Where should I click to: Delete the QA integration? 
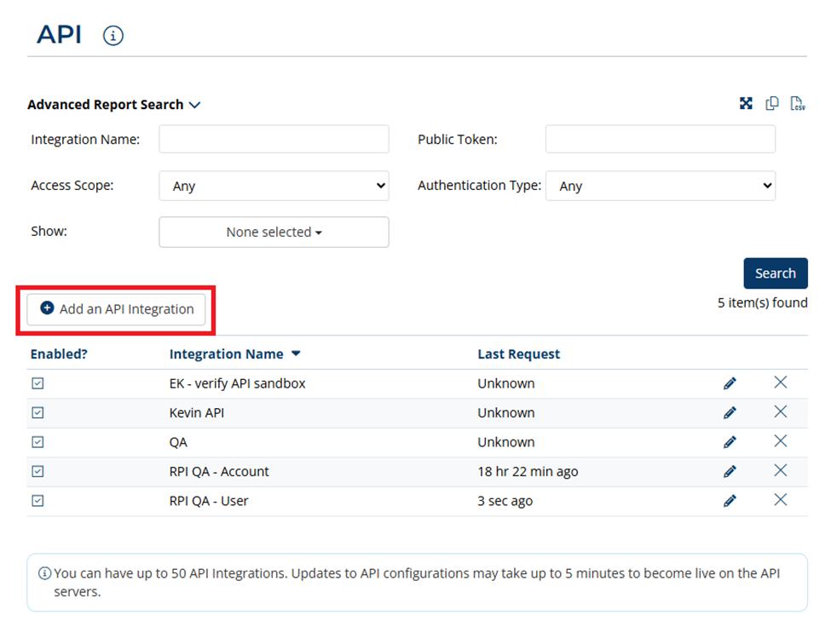780,441
